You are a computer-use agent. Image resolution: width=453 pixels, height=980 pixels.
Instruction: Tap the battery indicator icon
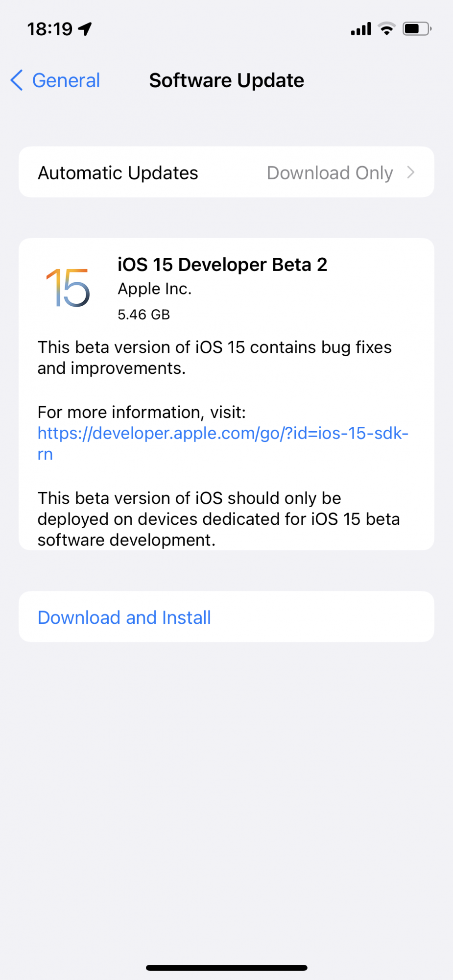[x=417, y=29]
